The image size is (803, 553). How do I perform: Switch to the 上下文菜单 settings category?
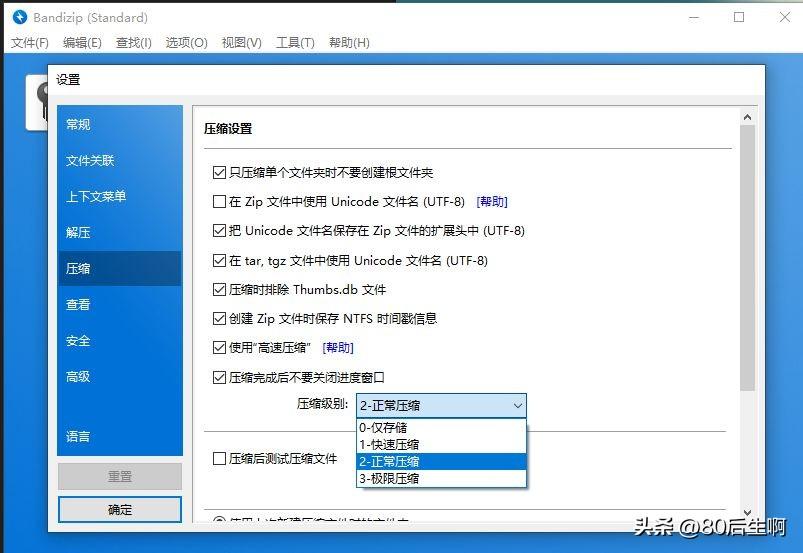pyautogui.click(x=120, y=197)
